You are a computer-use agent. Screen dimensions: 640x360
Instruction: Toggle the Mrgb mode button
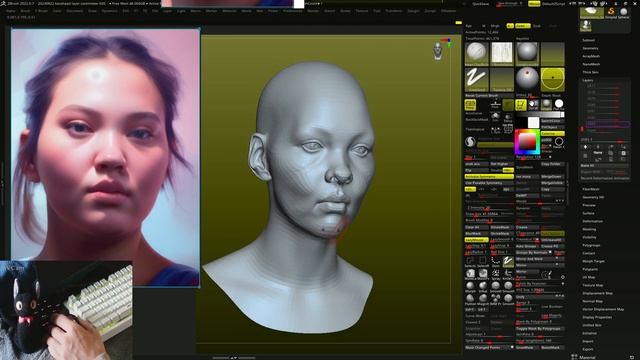495,26
